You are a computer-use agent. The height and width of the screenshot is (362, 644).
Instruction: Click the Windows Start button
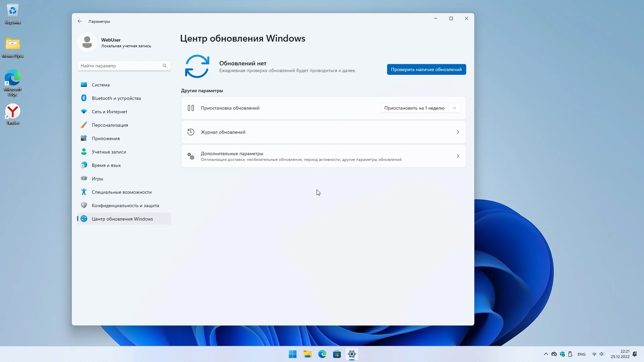292,354
